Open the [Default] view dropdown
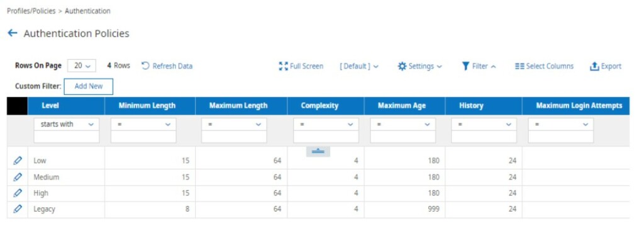The image size is (644, 245). (359, 66)
